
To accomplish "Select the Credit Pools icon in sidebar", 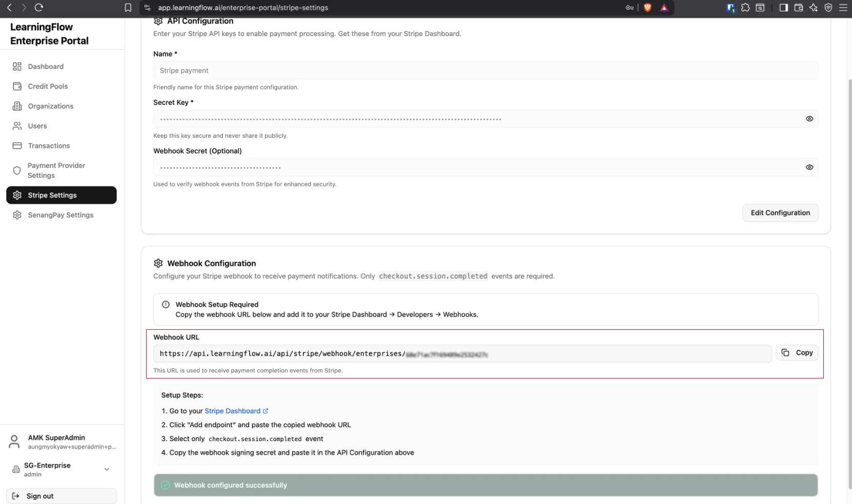I will [x=17, y=86].
